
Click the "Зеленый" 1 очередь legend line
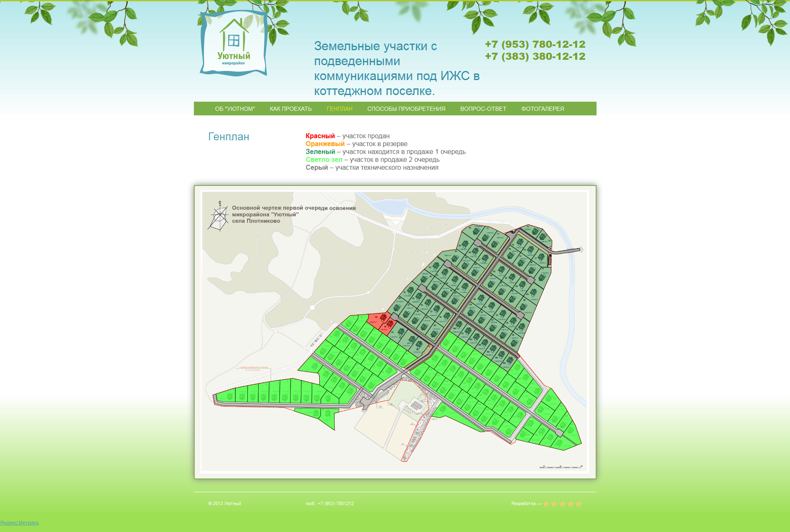click(386, 151)
